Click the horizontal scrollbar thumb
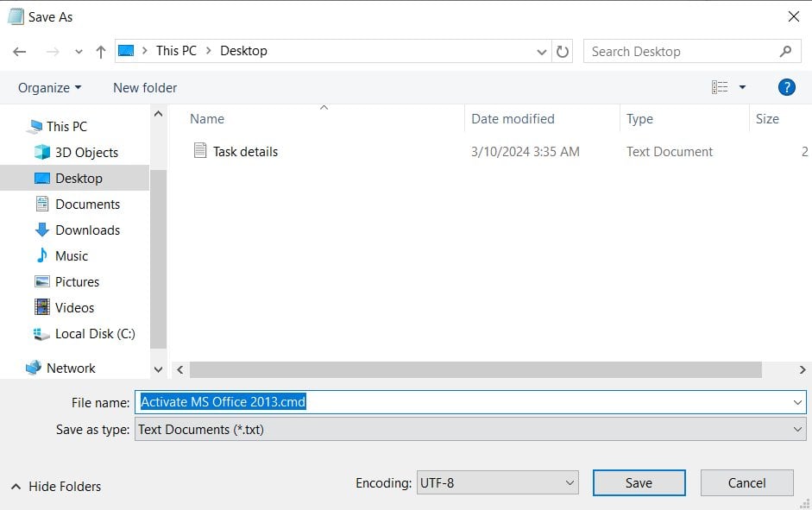The image size is (812, 510). [475, 369]
